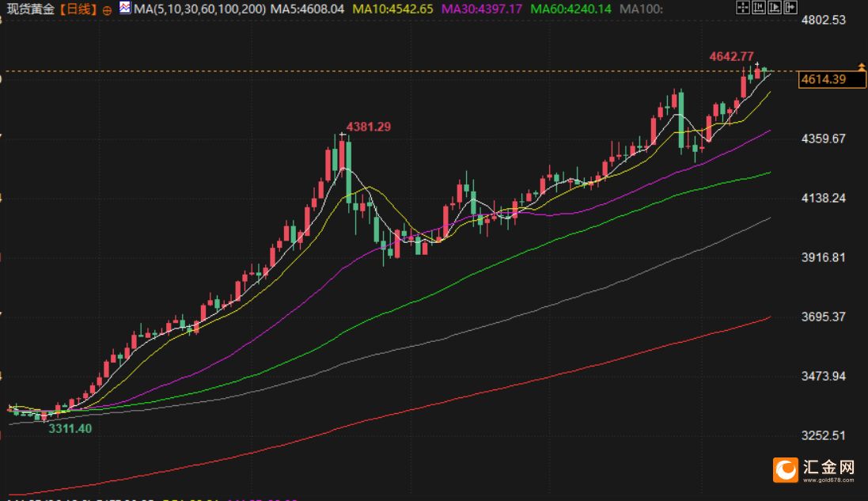The height and width of the screenshot is (501, 868).
Task: Click the 3311.40 low price annotation
Action: [70, 428]
